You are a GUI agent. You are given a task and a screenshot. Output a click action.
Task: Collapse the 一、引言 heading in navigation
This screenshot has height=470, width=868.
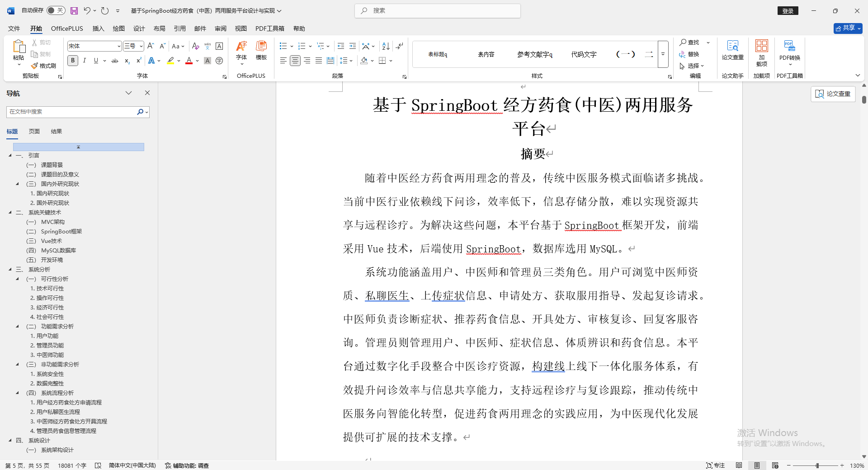(10, 156)
